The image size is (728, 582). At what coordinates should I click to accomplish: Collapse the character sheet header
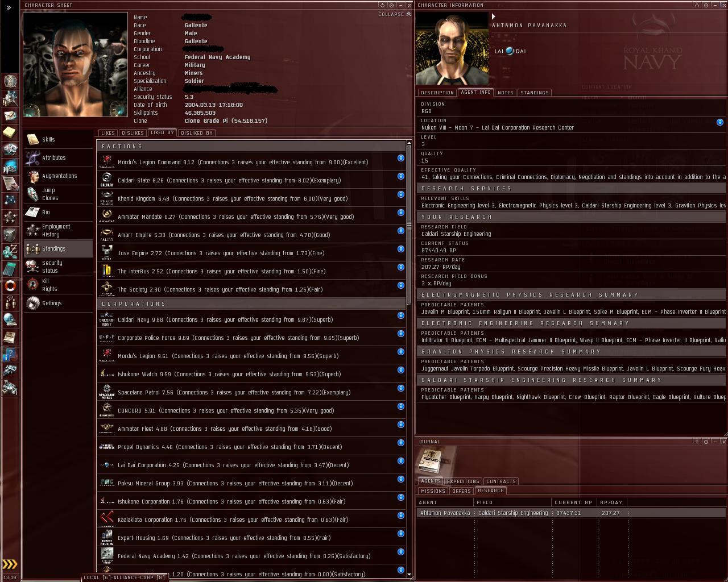tap(395, 14)
